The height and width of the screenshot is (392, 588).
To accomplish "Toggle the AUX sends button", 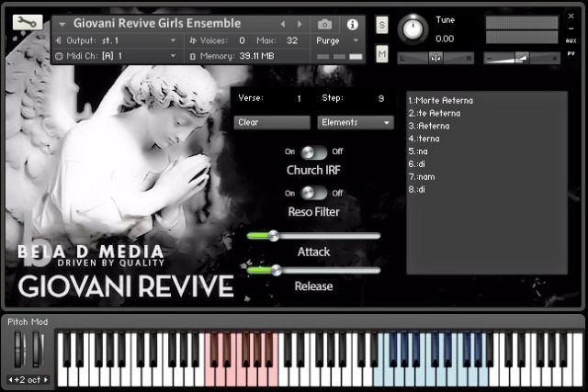I will [x=571, y=40].
